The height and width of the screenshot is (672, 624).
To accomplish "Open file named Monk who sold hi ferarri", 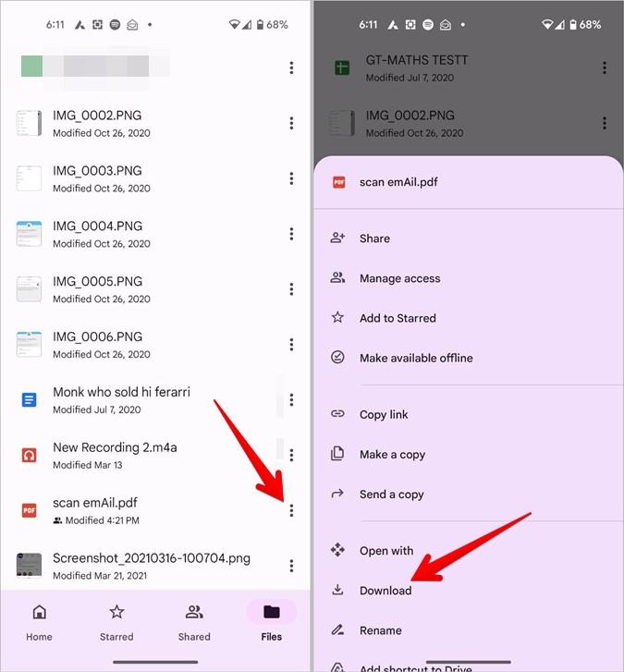I will point(121,392).
